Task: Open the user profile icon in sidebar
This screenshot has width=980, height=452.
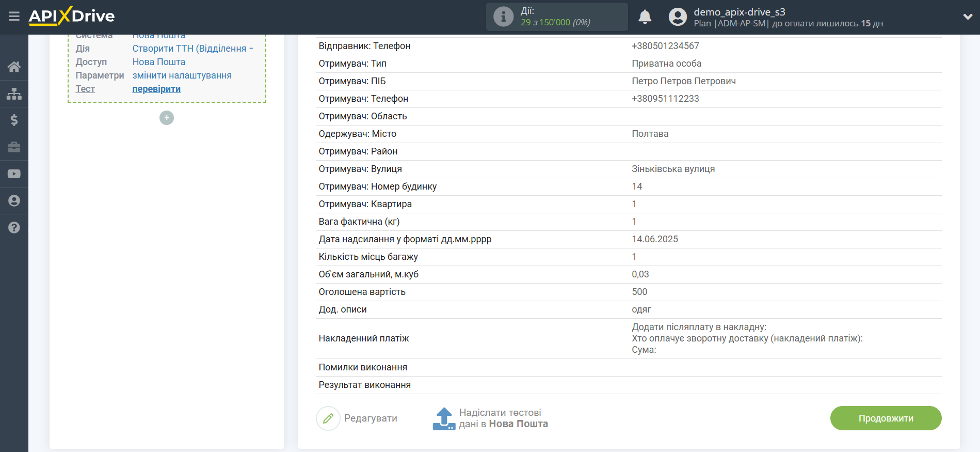Action: (x=14, y=201)
